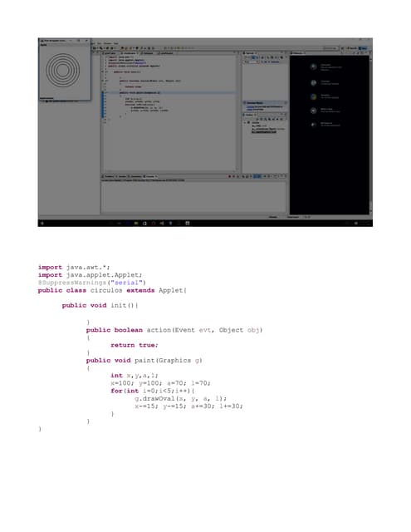411x532 pixels.
Task: Switch to the Console tab
Action: pos(149,176)
